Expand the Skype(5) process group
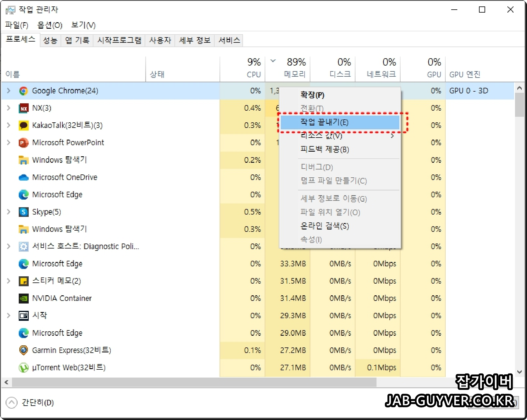The width and height of the screenshot is (527, 420). 8,212
